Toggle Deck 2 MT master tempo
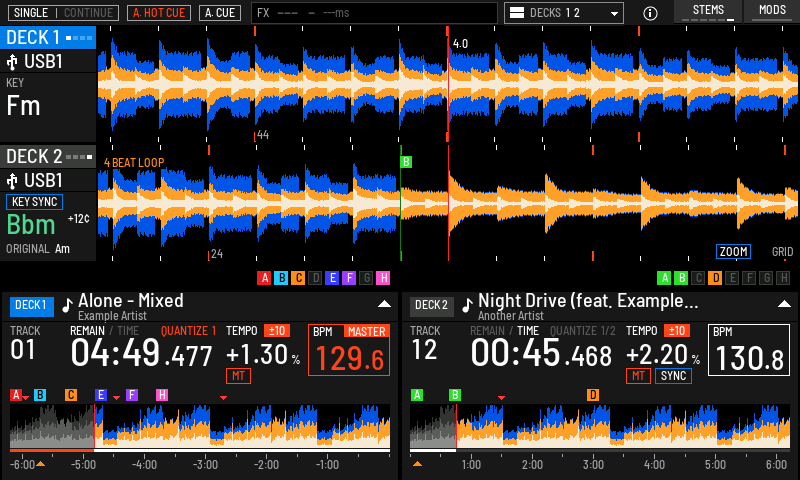800x480 pixels. (638, 376)
